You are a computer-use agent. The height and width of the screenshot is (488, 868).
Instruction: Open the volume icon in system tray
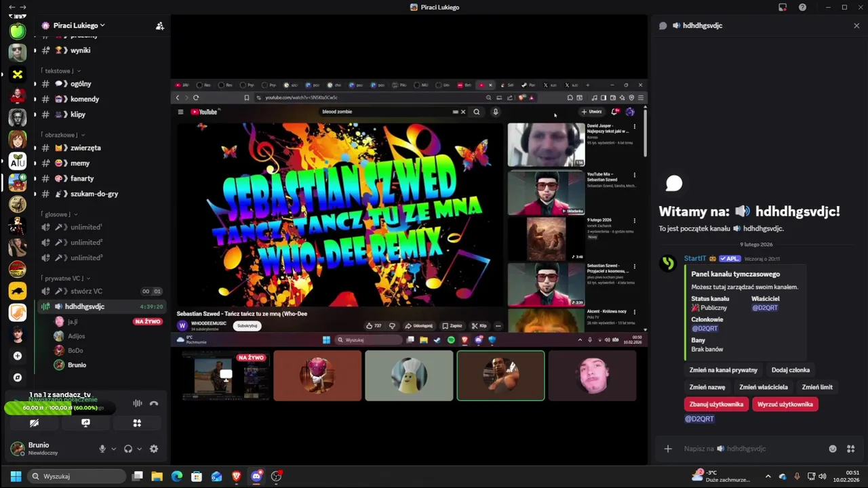tap(823, 476)
